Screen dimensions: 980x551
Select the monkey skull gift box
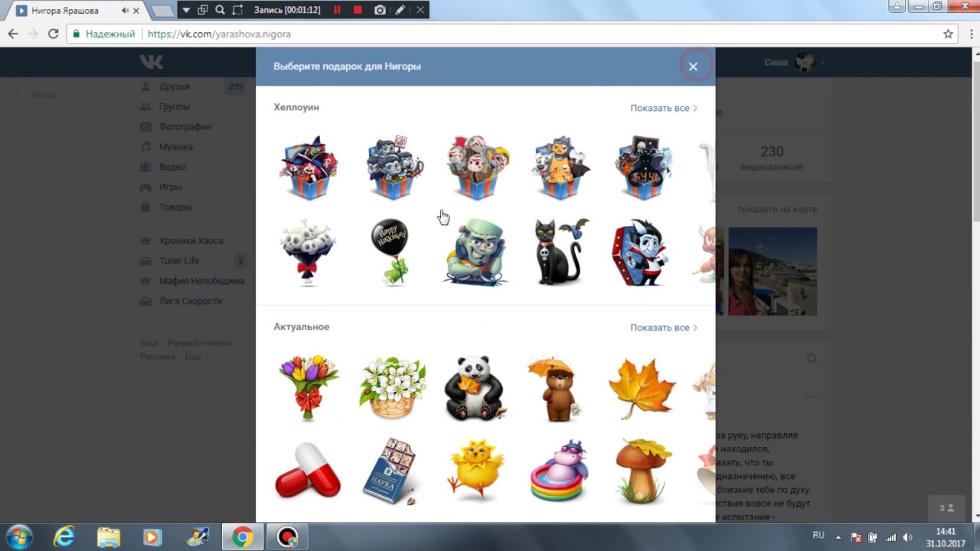(x=476, y=168)
